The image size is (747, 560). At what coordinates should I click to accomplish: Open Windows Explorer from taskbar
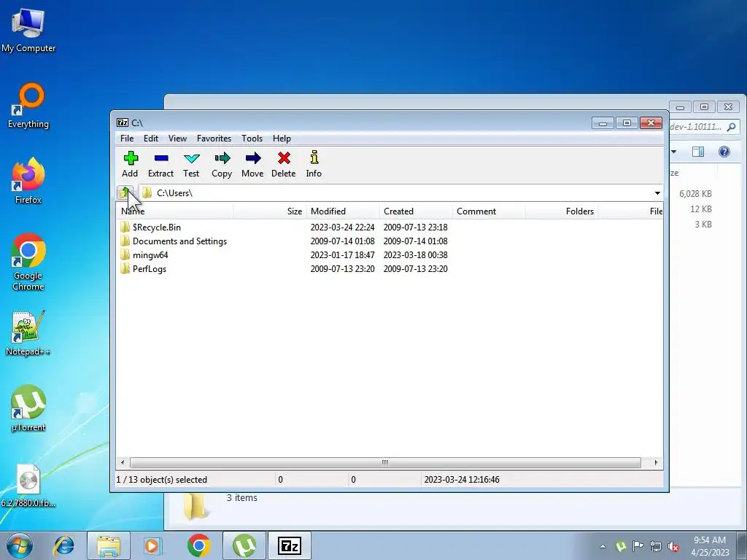pyautogui.click(x=109, y=545)
